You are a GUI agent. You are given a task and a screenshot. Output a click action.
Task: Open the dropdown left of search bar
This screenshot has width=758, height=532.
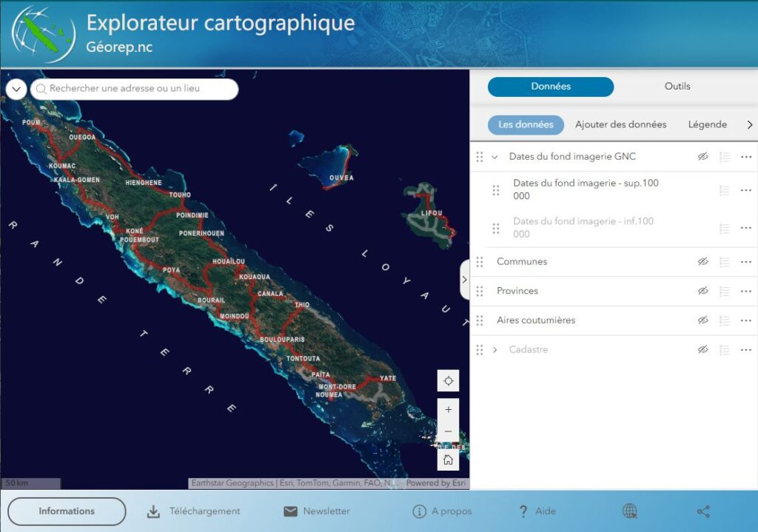(x=16, y=90)
